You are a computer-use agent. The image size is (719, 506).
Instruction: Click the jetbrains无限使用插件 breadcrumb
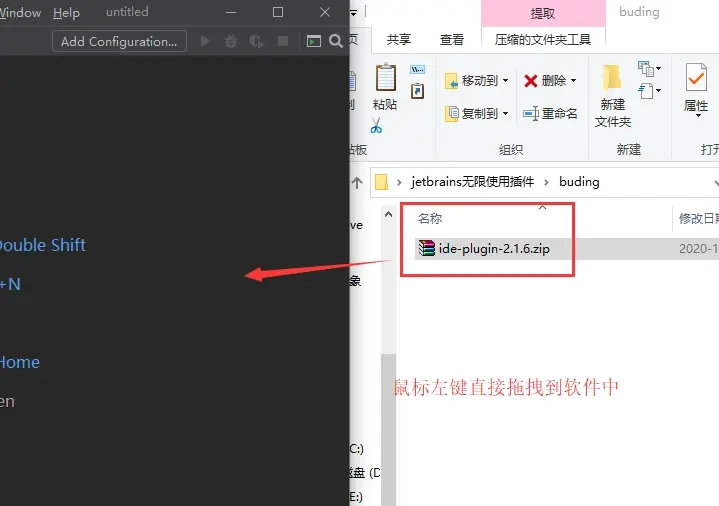click(472, 182)
